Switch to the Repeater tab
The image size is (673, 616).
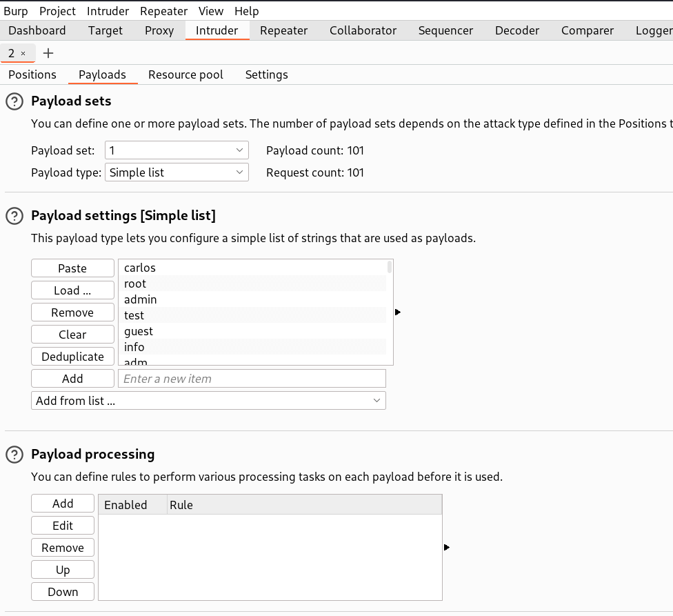283,30
